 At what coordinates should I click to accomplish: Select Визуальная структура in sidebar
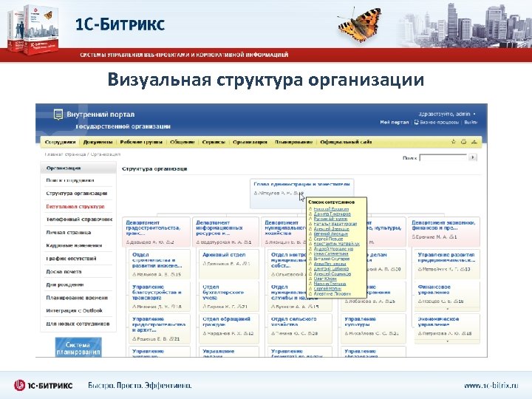pos(75,206)
